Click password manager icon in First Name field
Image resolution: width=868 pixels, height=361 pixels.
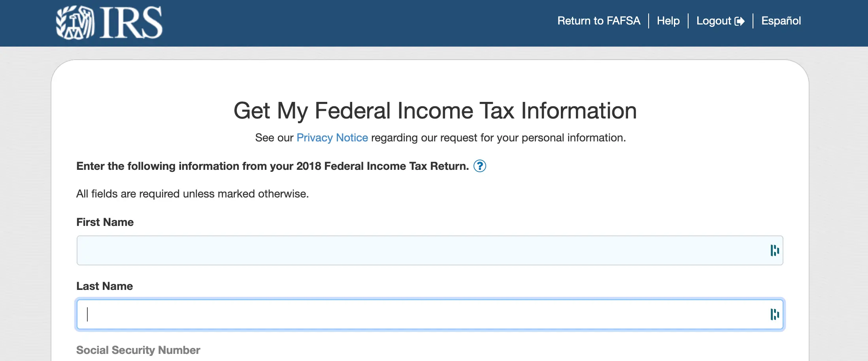pyautogui.click(x=774, y=250)
